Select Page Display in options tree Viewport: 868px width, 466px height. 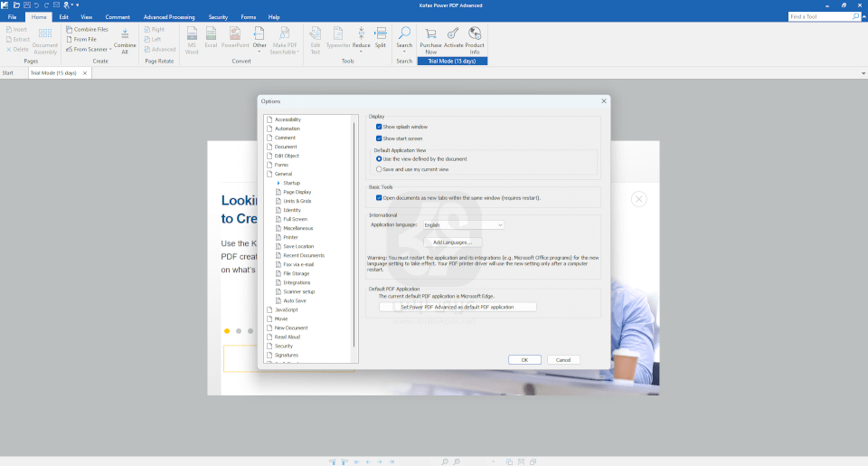[x=297, y=192]
